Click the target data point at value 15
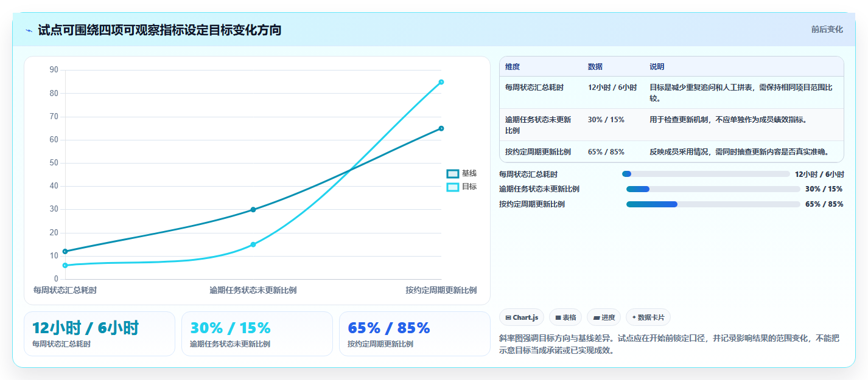Image resolution: width=868 pixels, height=380 pixels. click(253, 244)
